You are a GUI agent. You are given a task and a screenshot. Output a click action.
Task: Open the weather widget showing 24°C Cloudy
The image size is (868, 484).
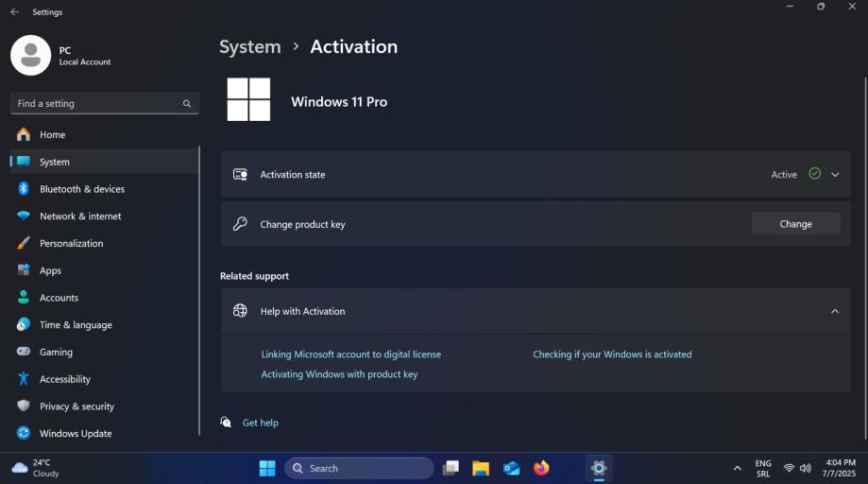tap(36, 468)
